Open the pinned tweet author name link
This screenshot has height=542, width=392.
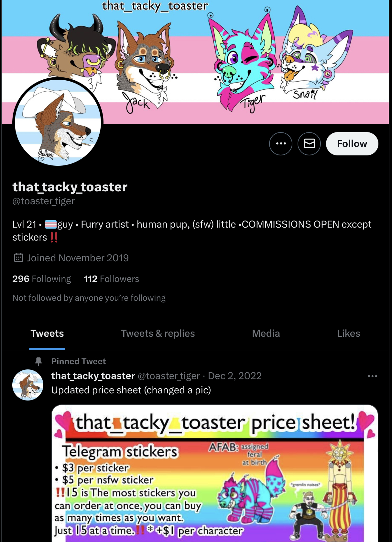tap(93, 376)
